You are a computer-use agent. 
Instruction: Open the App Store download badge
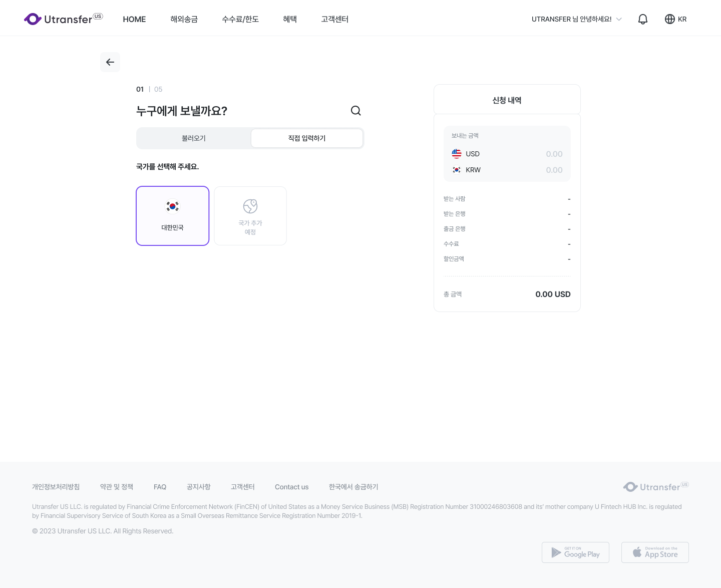(x=655, y=552)
